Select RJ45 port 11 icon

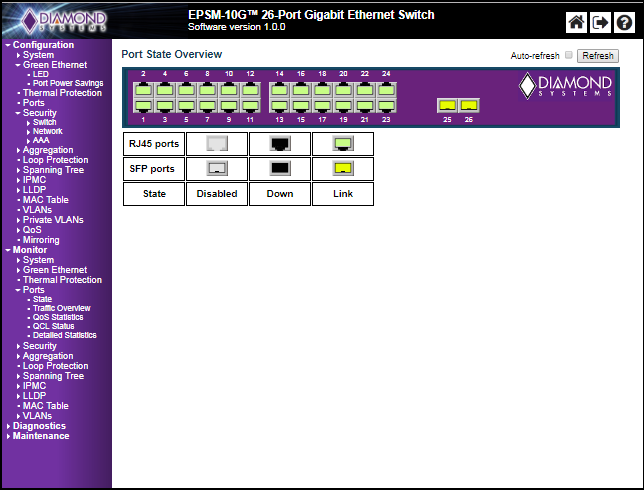coord(250,105)
